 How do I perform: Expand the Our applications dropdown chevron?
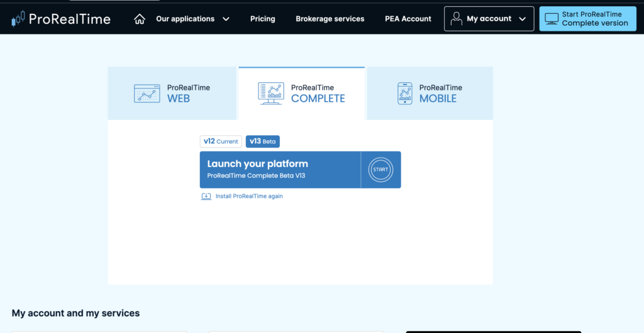click(x=226, y=19)
